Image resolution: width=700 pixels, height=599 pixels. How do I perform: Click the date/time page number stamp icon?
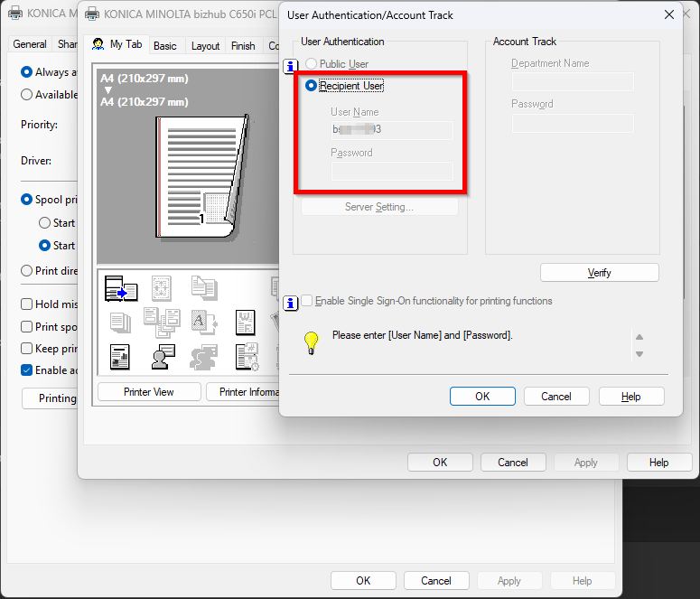pos(246,357)
